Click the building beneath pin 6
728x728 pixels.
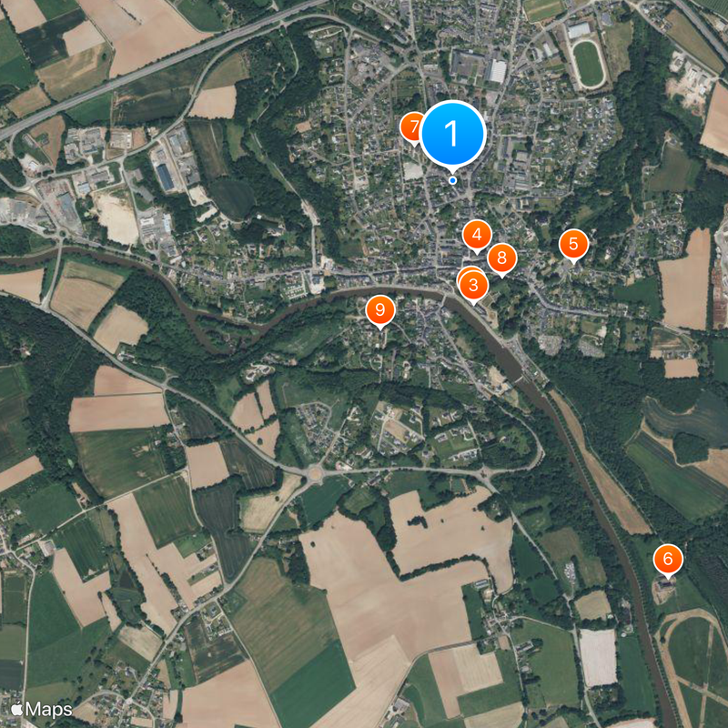pyautogui.click(x=664, y=588)
